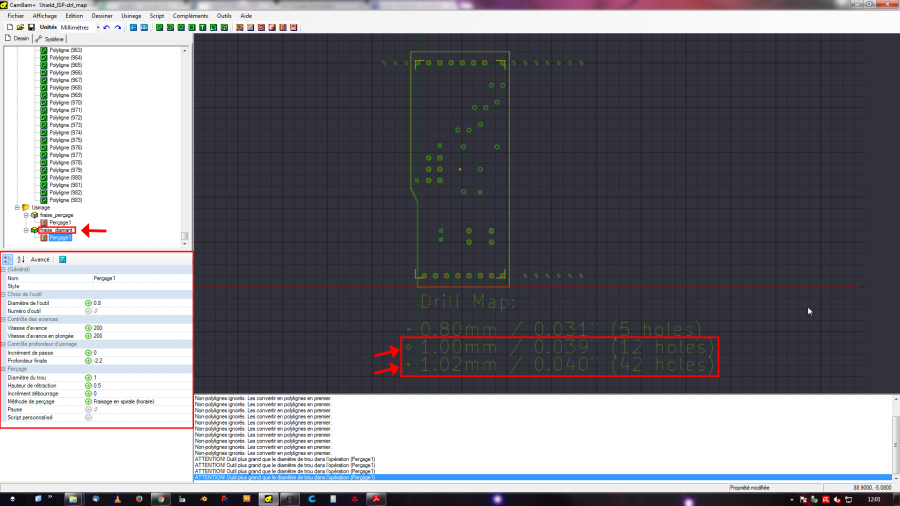Toggle the Hauteur de rétraction green indicator
This screenshot has width=900, height=506.
(x=88, y=386)
